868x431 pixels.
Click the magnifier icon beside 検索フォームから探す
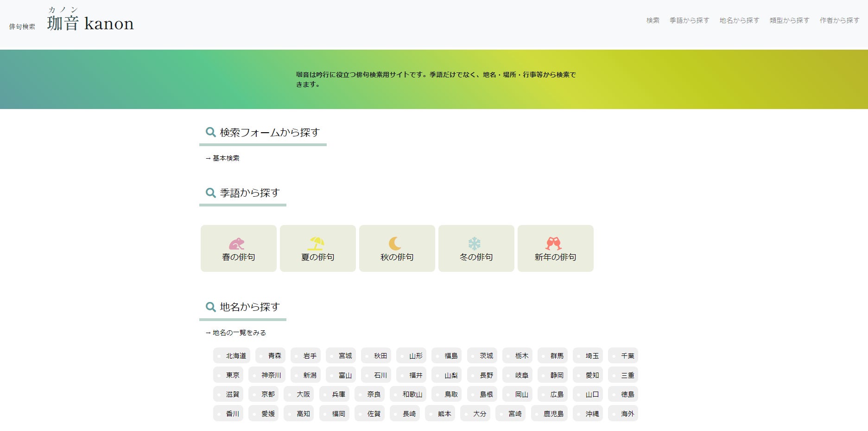(x=210, y=132)
